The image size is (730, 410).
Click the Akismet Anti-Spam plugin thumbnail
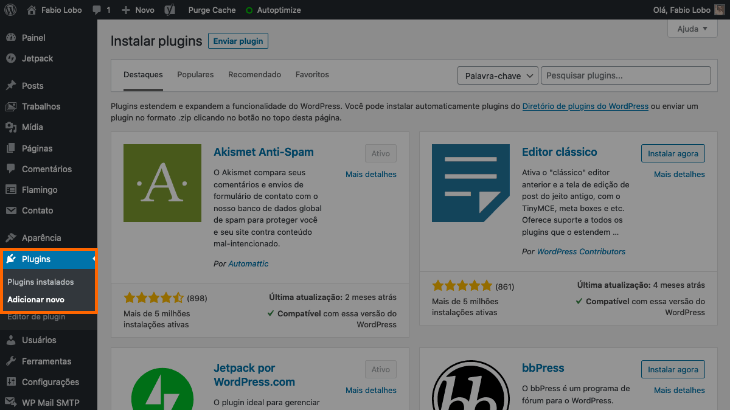coord(162,183)
